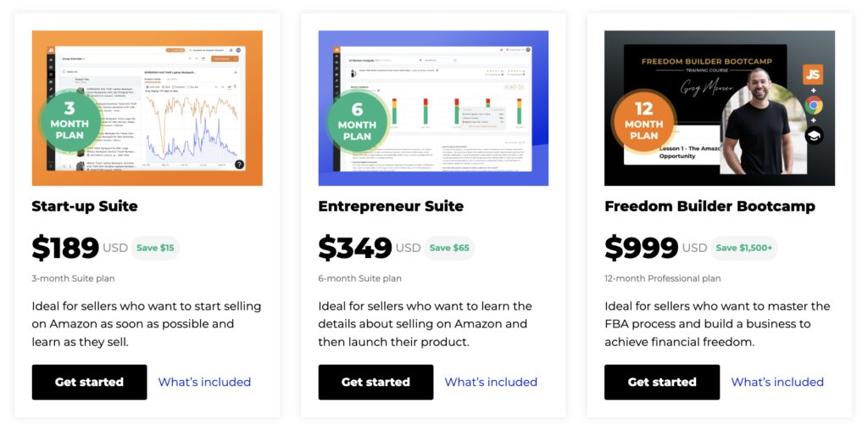The width and height of the screenshot is (868, 431).
Task: Get started with Freedom Builder Bootcamp
Action: pyautogui.click(x=662, y=383)
